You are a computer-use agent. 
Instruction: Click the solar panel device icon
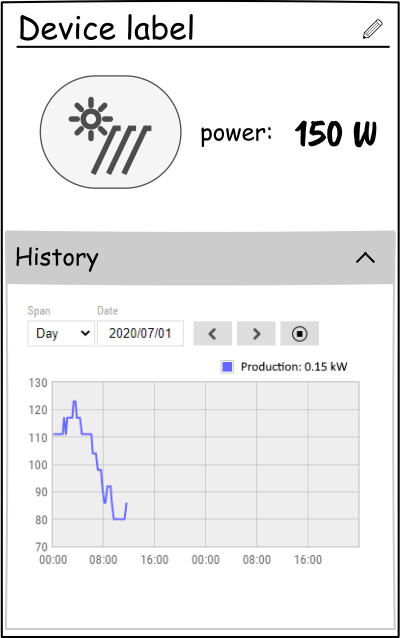coord(110,132)
